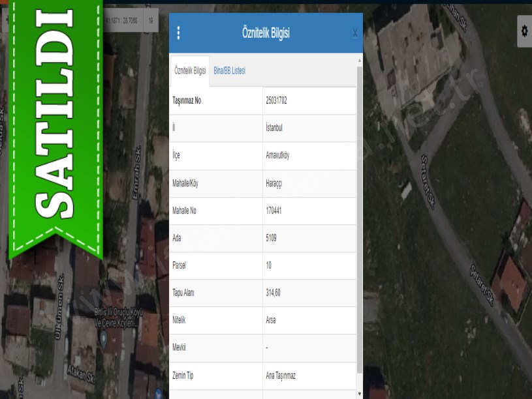Click the map zoom level indicator 19
Screen dimensions: 532x399
(151, 21)
